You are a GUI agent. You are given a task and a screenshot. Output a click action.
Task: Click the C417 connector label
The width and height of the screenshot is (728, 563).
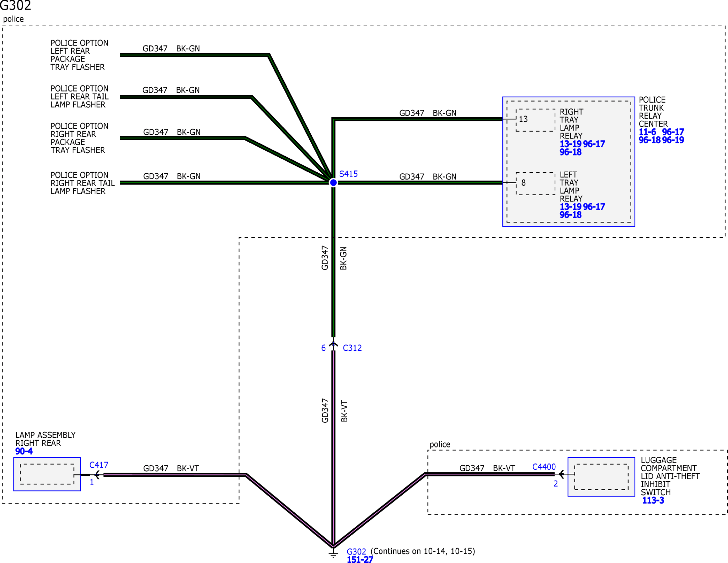click(99, 465)
